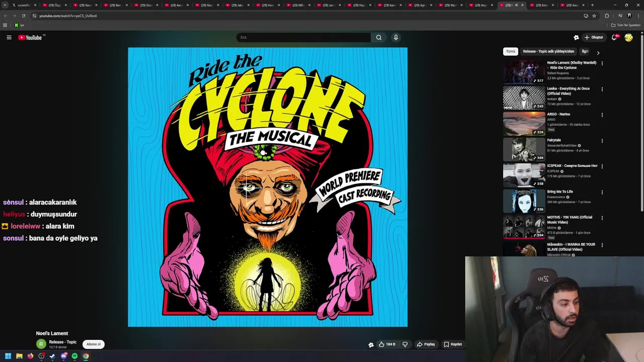This screenshot has height=362, width=644.
Task: Open a new browser tab with plus
Action: pyautogui.click(x=592, y=5)
